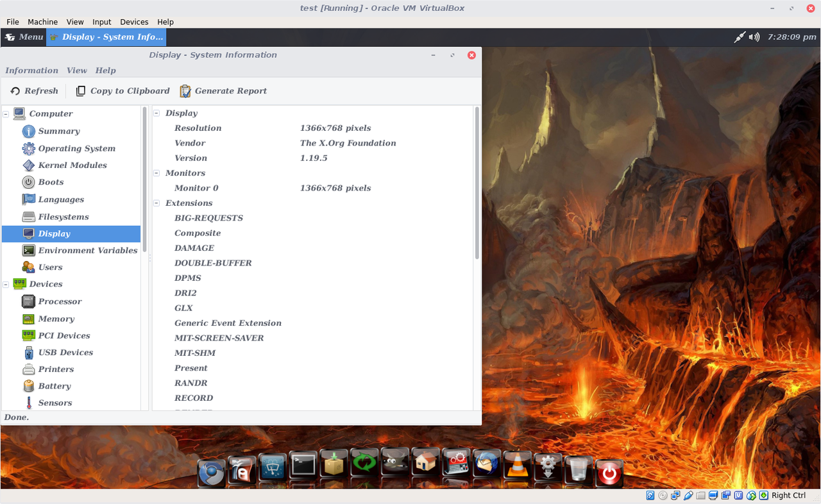This screenshot has width=821, height=504.
Task: Open the Help menu of System Information
Action: [x=106, y=71]
